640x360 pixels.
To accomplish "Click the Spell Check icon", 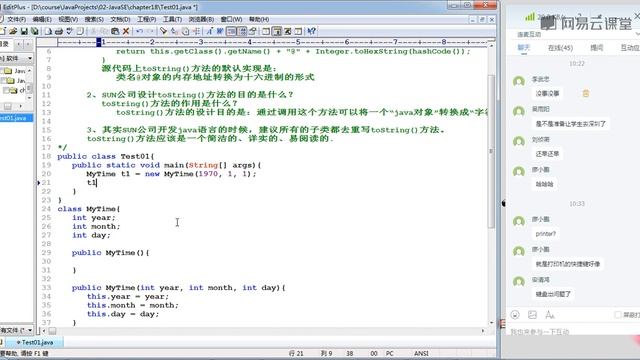I will [x=69, y=31].
